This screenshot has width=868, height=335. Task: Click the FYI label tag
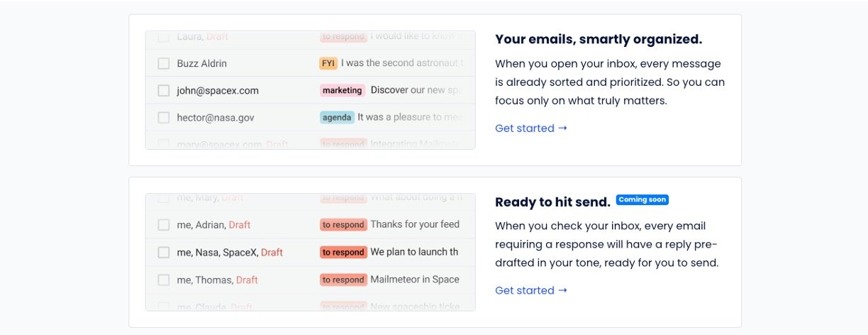point(328,64)
